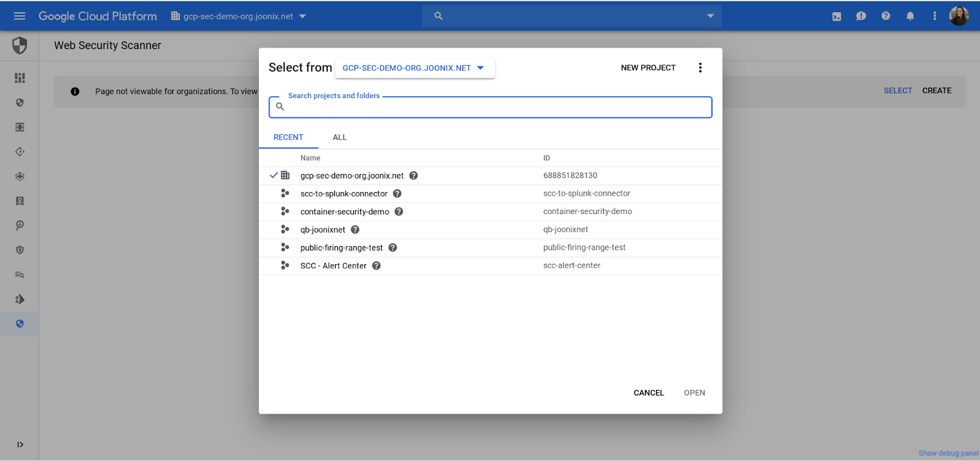Click the info icon in the organization notice
The width and height of the screenshot is (980, 461).
[75, 91]
